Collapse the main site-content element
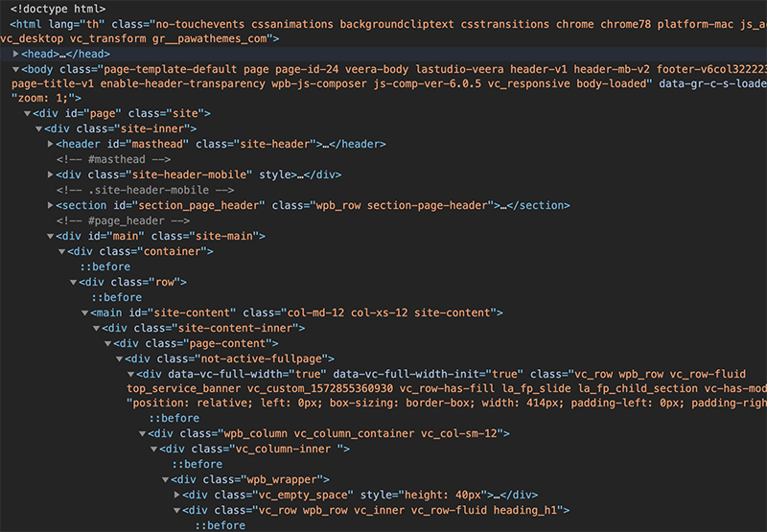Viewport: 767px width, 532px height. (x=84, y=312)
